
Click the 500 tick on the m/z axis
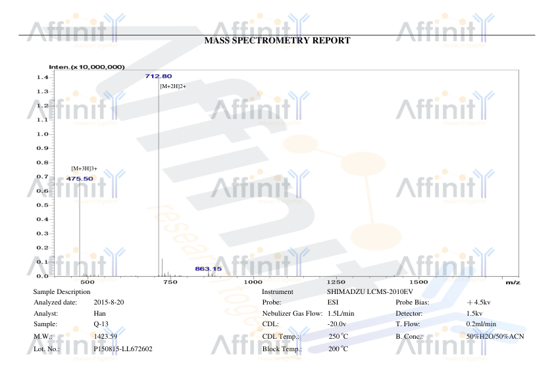click(88, 282)
